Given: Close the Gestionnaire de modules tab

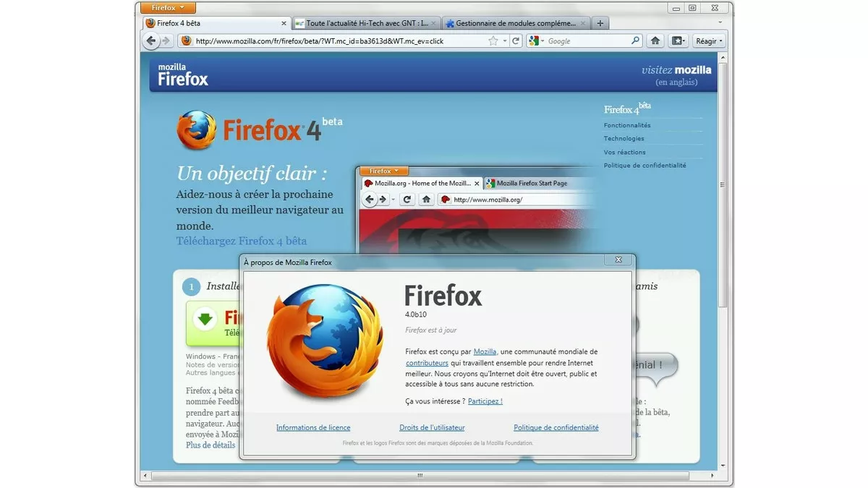Looking at the screenshot, I should click(x=582, y=23).
